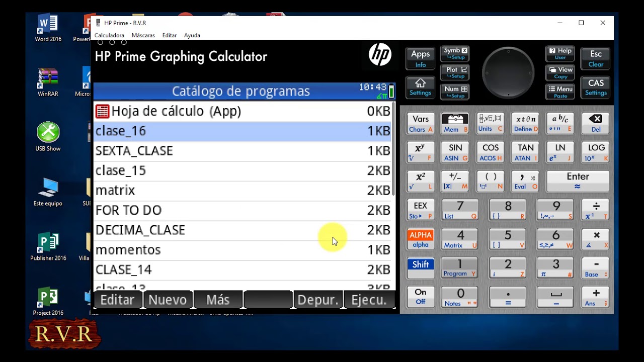Click the 4 Matrix key
This screenshot has width=644, height=362.
[460, 240]
